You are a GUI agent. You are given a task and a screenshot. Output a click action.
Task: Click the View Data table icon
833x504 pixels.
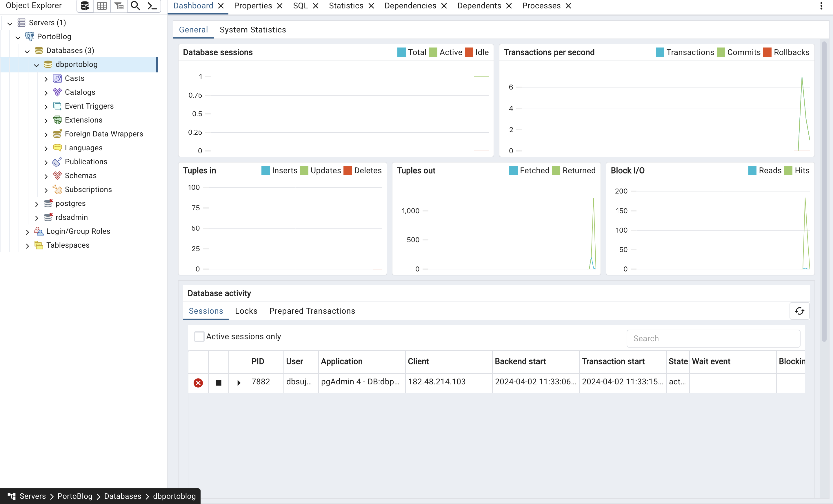click(102, 6)
